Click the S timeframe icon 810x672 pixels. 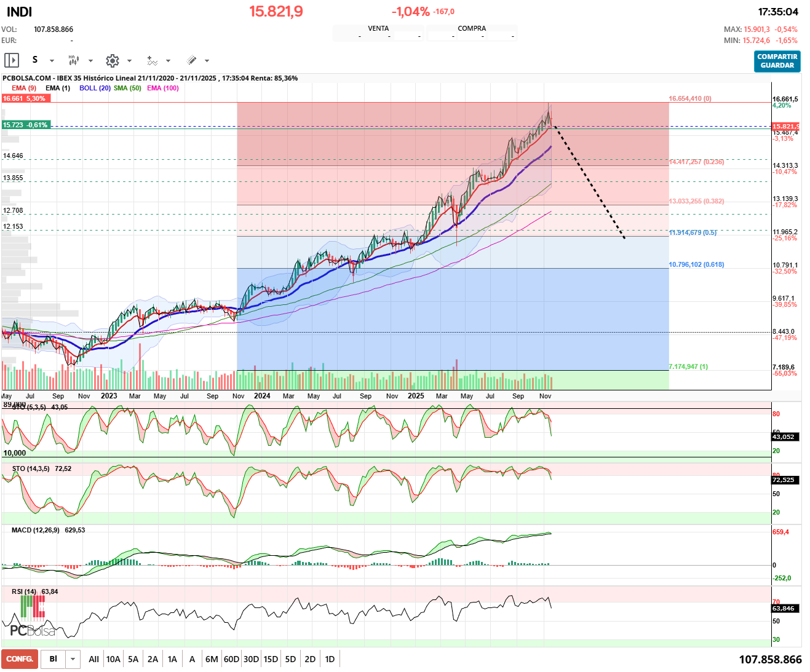point(35,60)
